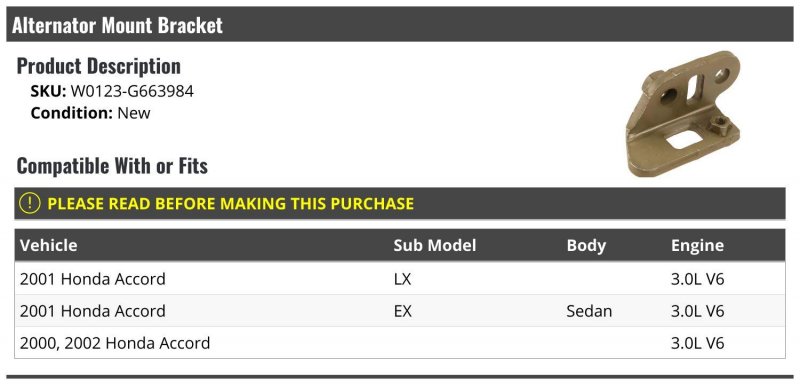The image size is (800, 385).
Task: Click SKU number W0123-G663984
Action: [132, 91]
